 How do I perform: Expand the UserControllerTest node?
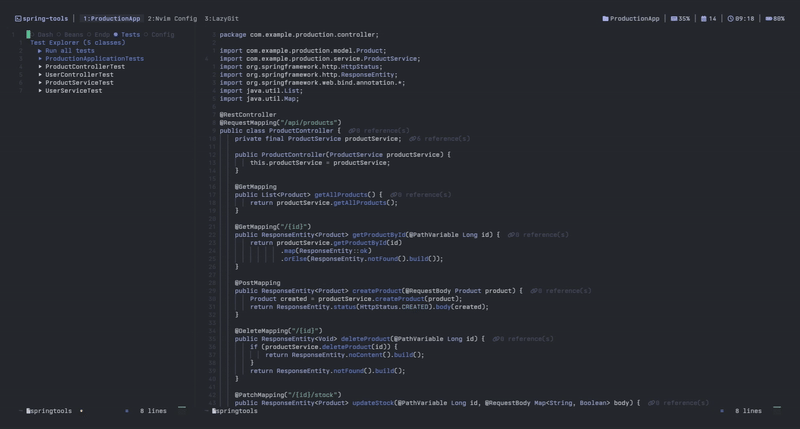tap(40, 74)
